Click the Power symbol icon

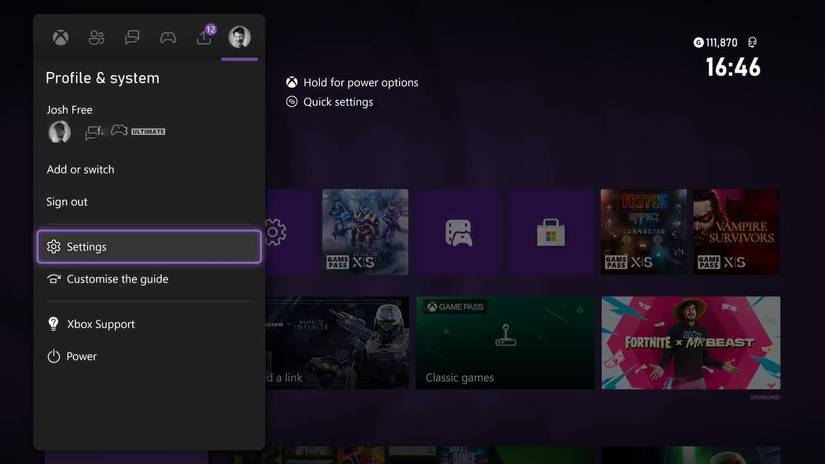(x=53, y=356)
